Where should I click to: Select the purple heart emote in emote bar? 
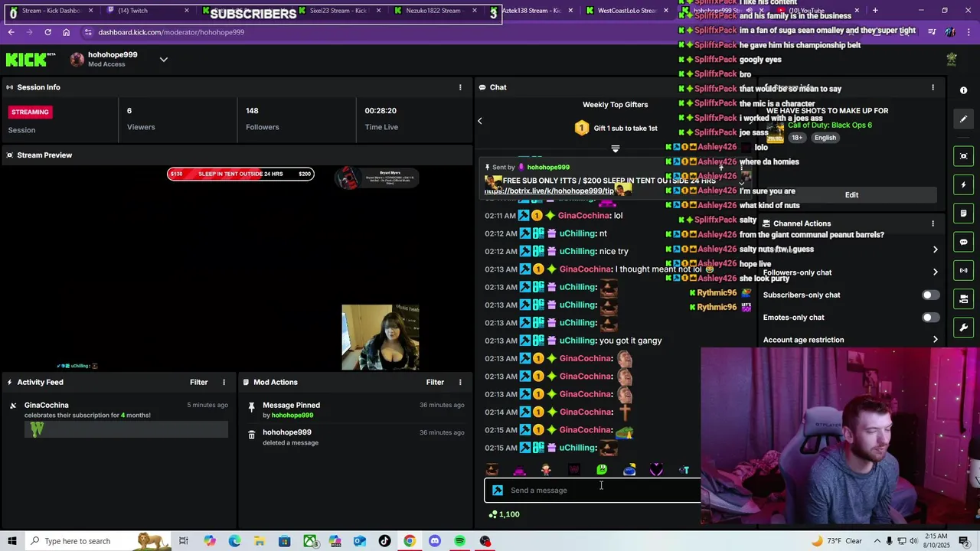coord(656,470)
